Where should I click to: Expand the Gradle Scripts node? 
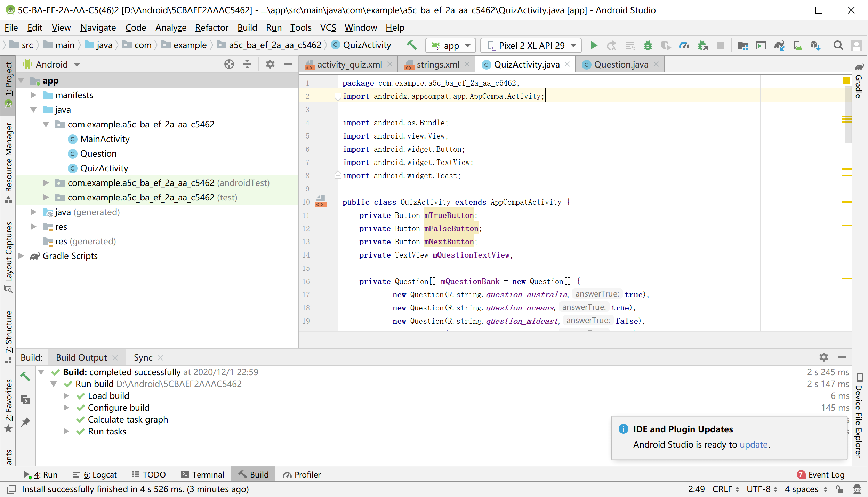pyautogui.click(x=21, y=256)
